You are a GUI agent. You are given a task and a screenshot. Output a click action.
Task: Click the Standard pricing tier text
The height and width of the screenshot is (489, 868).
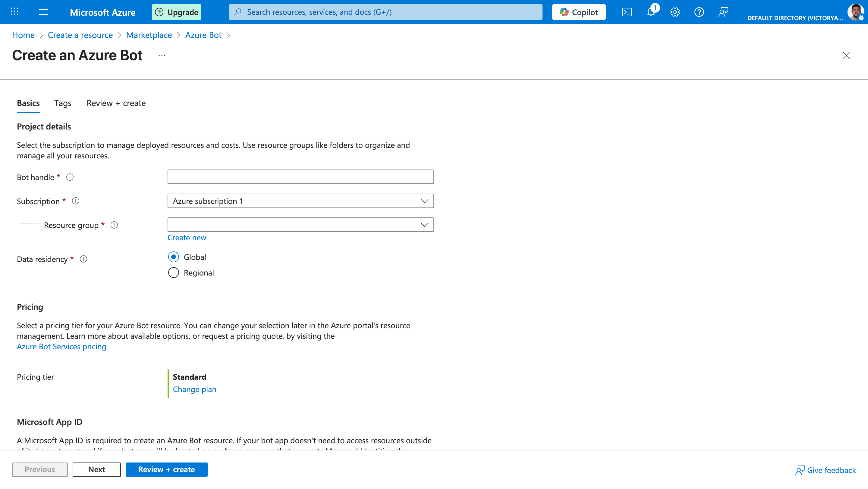(x=189, y=377)
